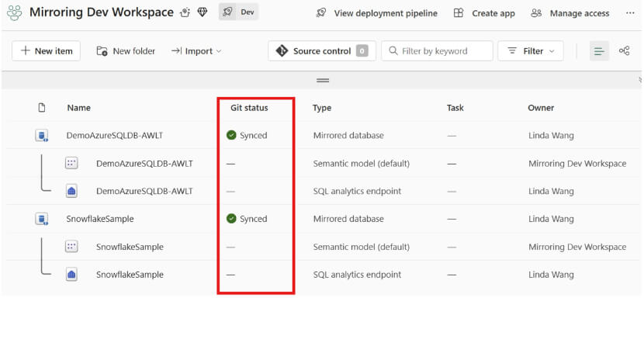Click SnowflakeSample semantic model icon
Screen dimensions: 644x346
point(71,247)
